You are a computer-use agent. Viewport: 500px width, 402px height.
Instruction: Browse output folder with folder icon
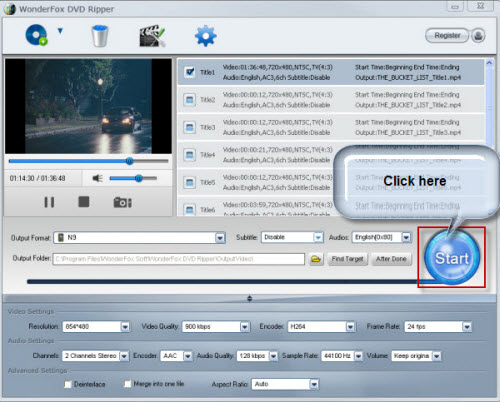[x=316, y=259]
